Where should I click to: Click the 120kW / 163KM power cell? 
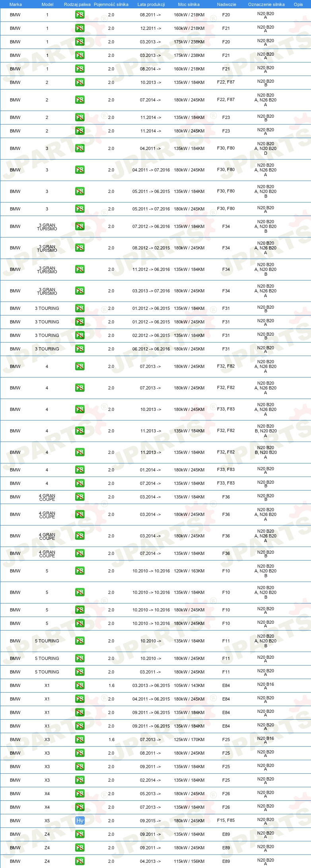[x=189, y=571]
